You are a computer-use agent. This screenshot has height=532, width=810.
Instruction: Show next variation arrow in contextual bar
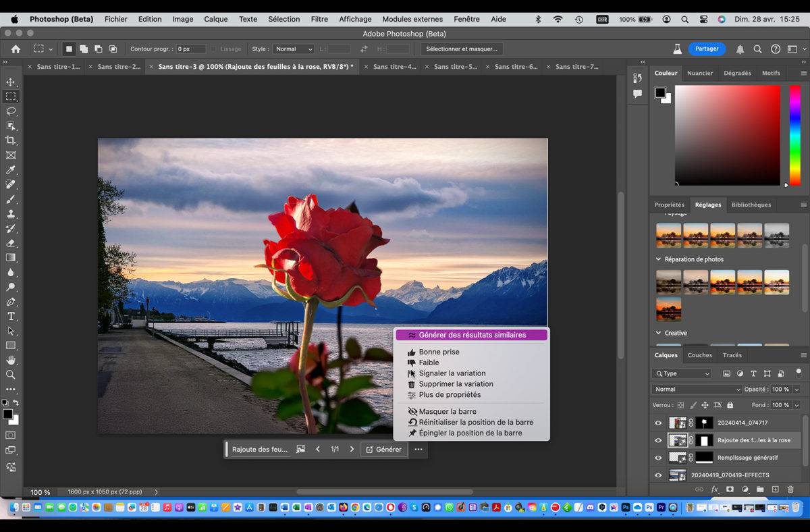[352, 449]
